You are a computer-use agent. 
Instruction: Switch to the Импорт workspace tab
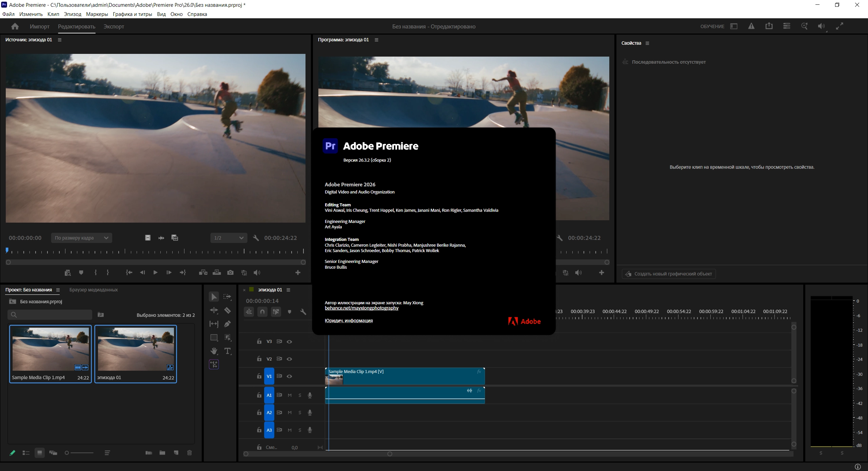40,26
